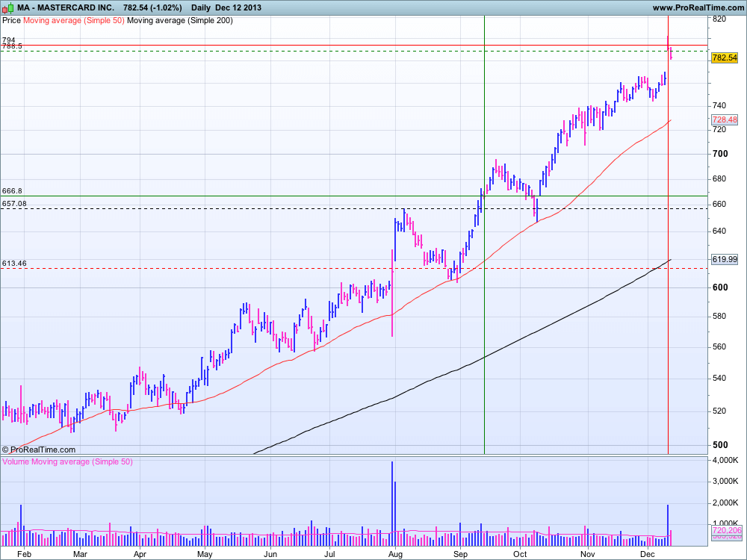Image resolution: width=747 pixels, height=560 pixels.
Task: Click the 520 price axis label
Action: (719, 411)
